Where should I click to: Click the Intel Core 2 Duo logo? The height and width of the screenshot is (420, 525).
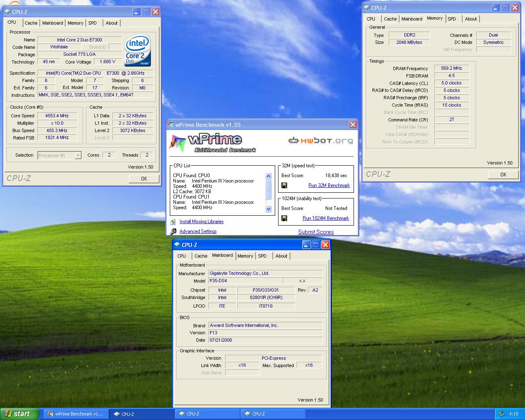[137, 51]
